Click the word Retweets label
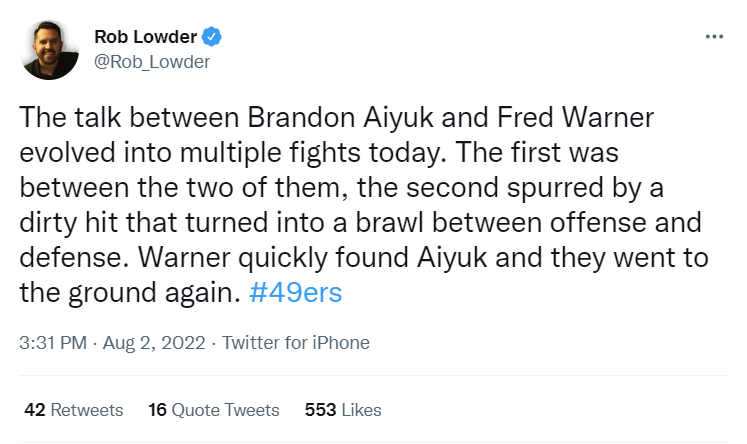The image size is (747, 444). 87,410
